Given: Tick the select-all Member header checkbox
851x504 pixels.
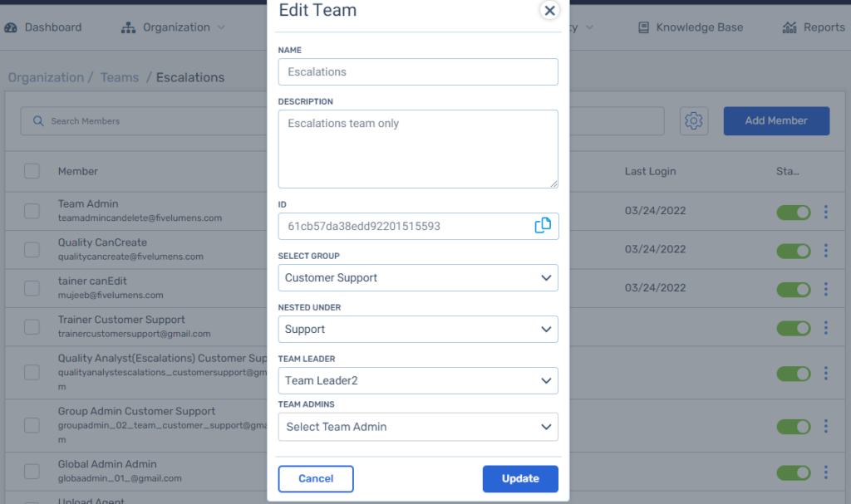Looking at the screenshot, I should coord(32,171).
